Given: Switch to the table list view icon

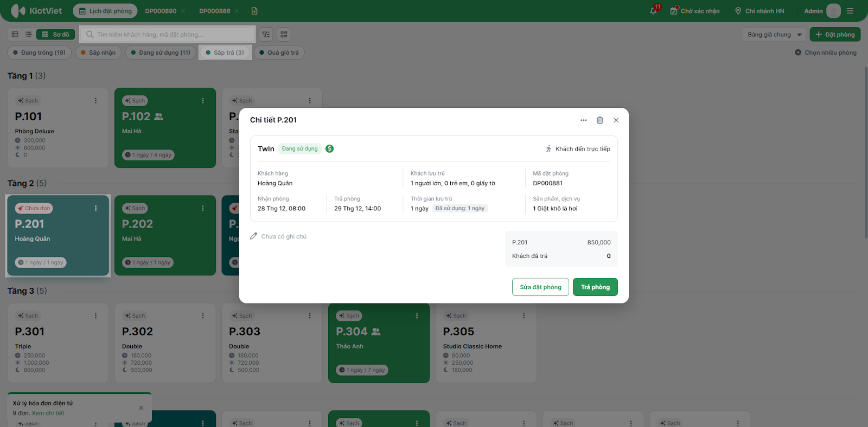Looking at the screenshot, I should 15,34.
